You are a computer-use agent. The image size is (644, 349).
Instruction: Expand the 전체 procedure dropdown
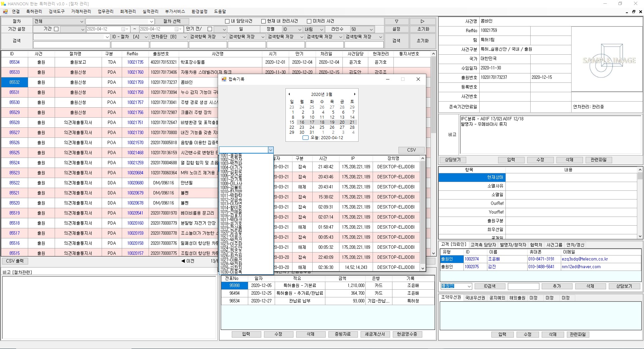82,21
